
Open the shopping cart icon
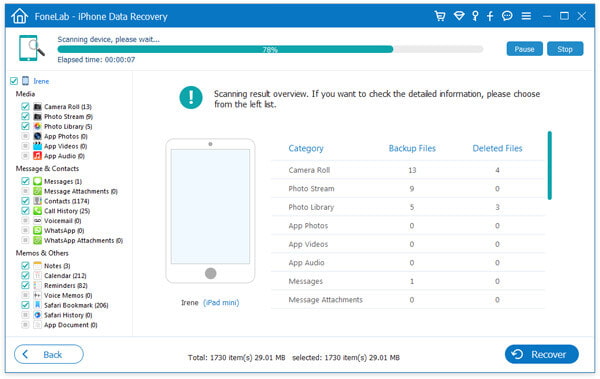click(x=440, y=16)
